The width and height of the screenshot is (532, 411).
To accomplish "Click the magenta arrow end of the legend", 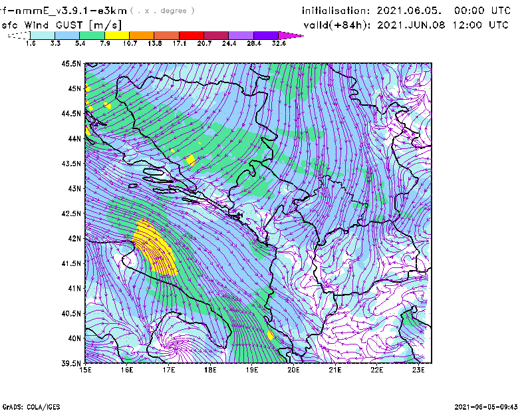I will tap(291, 35).
